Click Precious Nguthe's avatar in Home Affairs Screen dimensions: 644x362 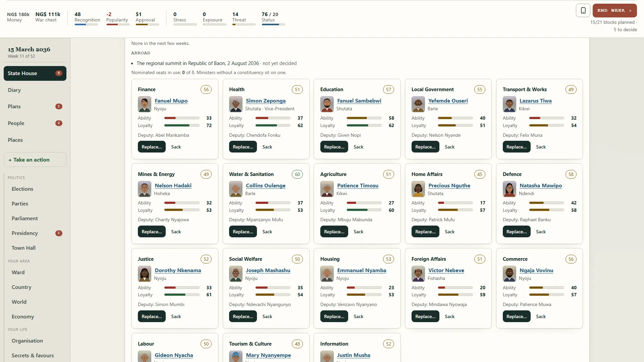pyautogui.click(x=418, y=189)
